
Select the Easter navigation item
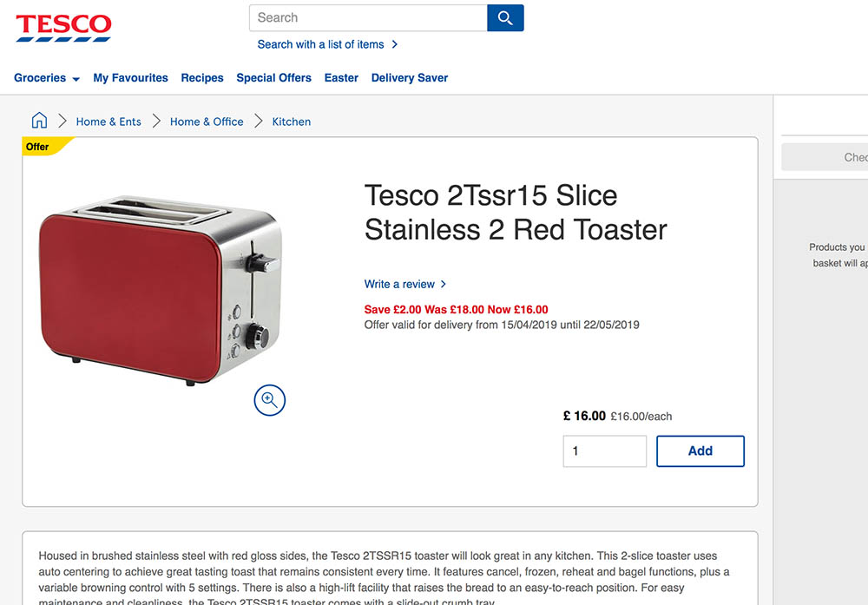pos(341,78)
